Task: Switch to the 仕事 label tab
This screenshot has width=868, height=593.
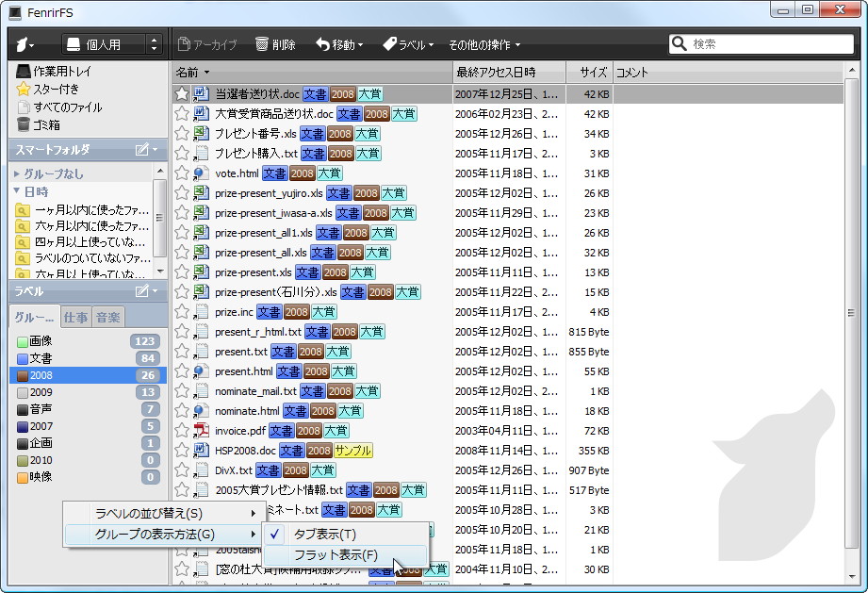Action: point(75,317)
